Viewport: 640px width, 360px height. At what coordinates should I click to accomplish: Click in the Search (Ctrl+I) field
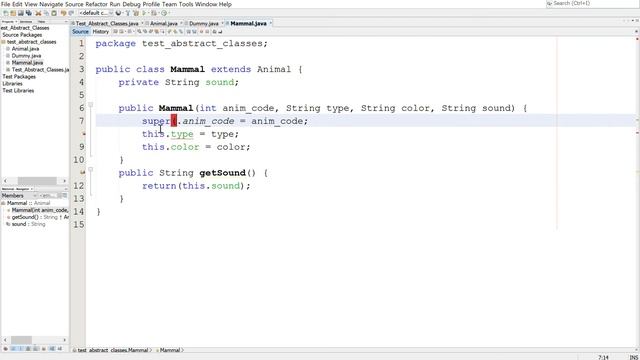[x=592, y=3]
